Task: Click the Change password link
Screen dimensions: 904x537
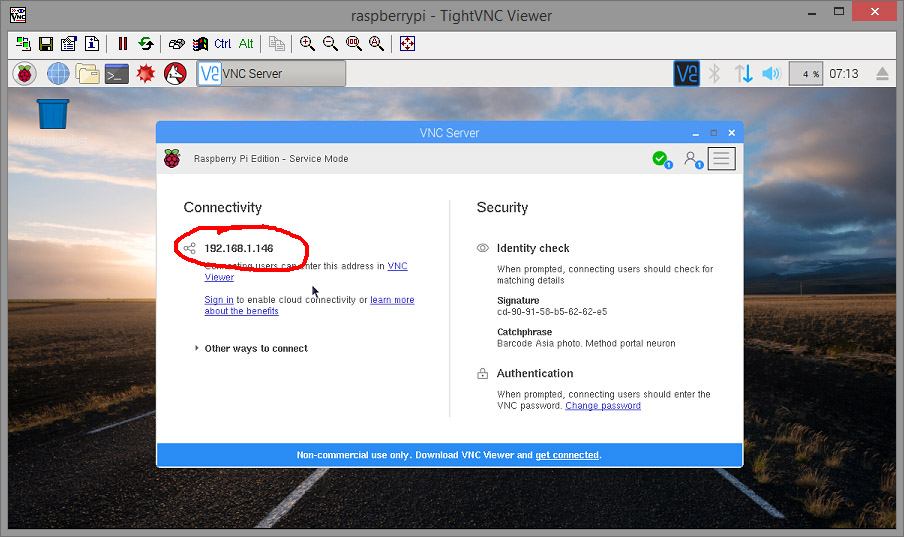Action: (x=603, y=405)
